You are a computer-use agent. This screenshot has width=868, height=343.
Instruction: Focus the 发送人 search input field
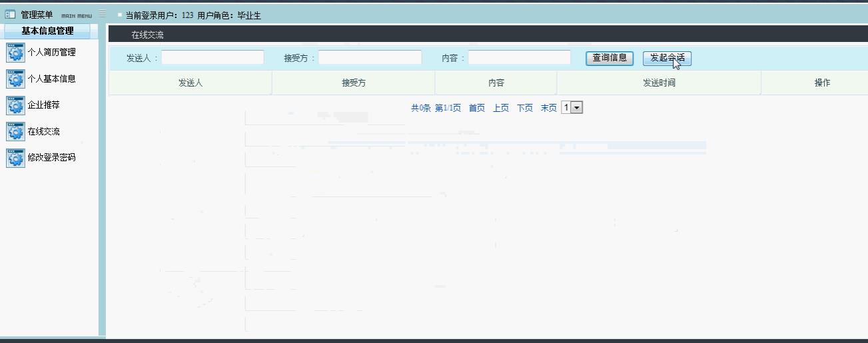coord(213,58)
